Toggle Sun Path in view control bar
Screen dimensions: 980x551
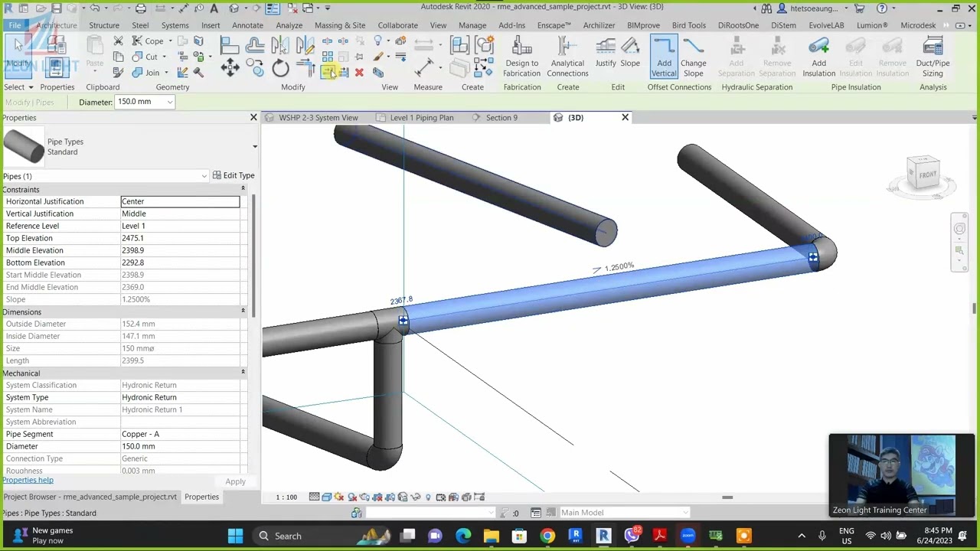[339, 497]
